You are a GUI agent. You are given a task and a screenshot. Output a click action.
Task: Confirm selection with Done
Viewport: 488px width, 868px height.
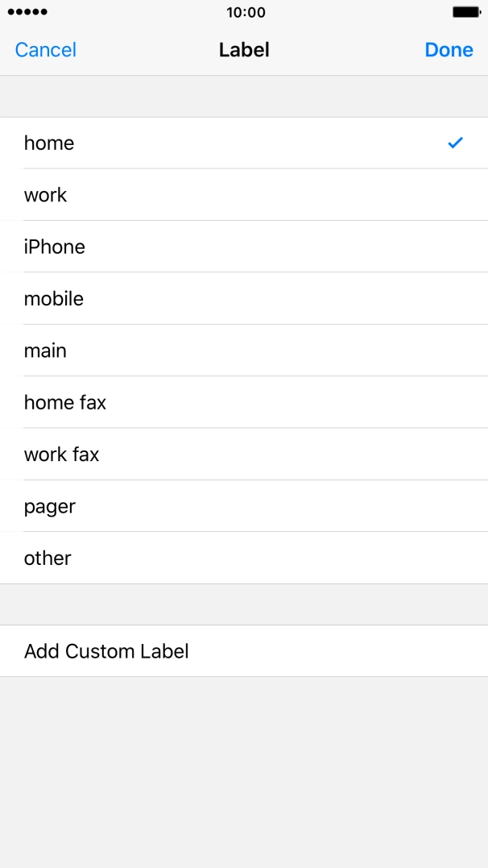click(449, 49)
